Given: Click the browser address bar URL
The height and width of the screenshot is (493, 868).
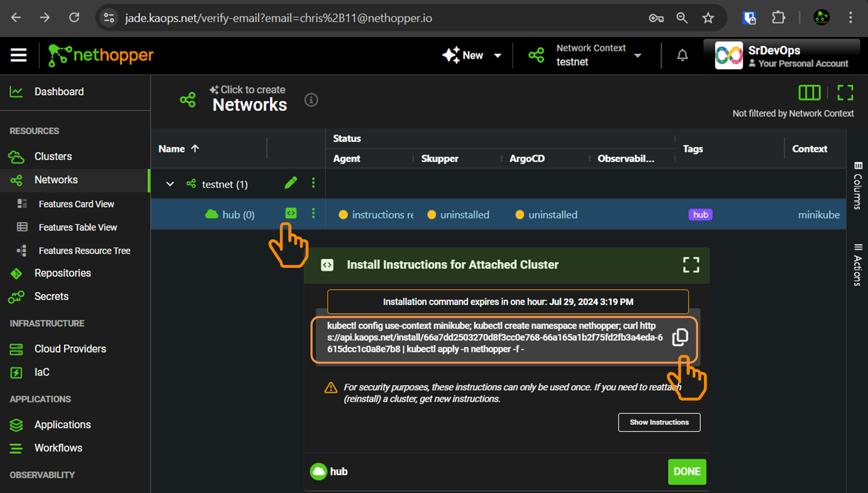Looking at the screenshot, I should 279,18.
